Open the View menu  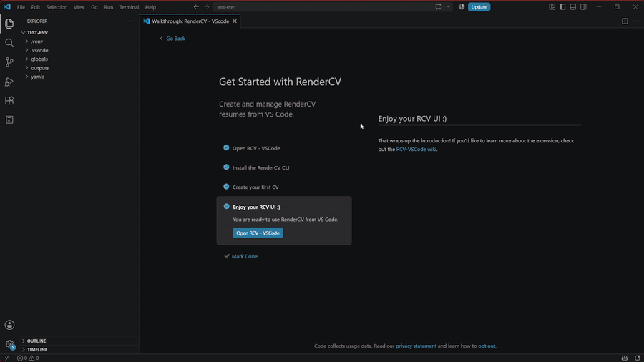[x=79, y=7]
